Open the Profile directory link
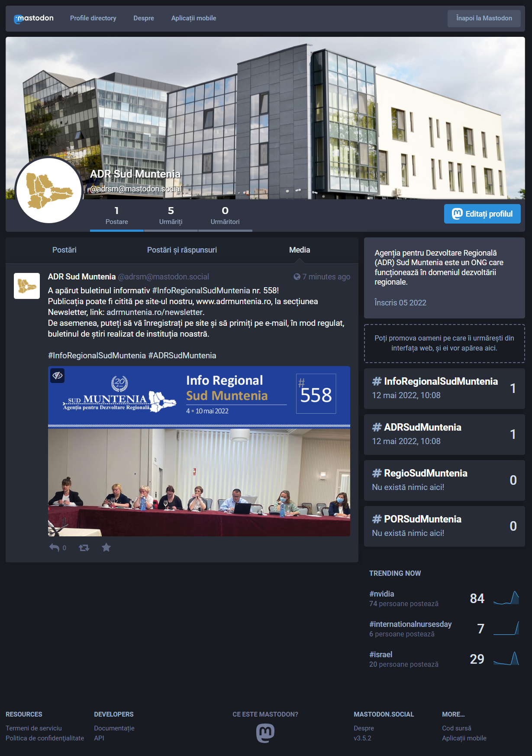This screenshot has width=532, height=756. click(x=93, y=18)
